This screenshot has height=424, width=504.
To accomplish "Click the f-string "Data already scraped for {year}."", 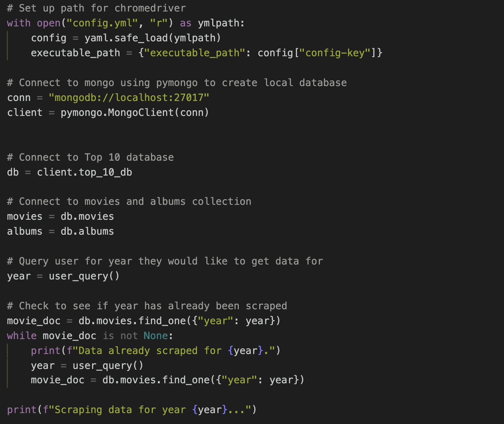I will tap(171, 351).
